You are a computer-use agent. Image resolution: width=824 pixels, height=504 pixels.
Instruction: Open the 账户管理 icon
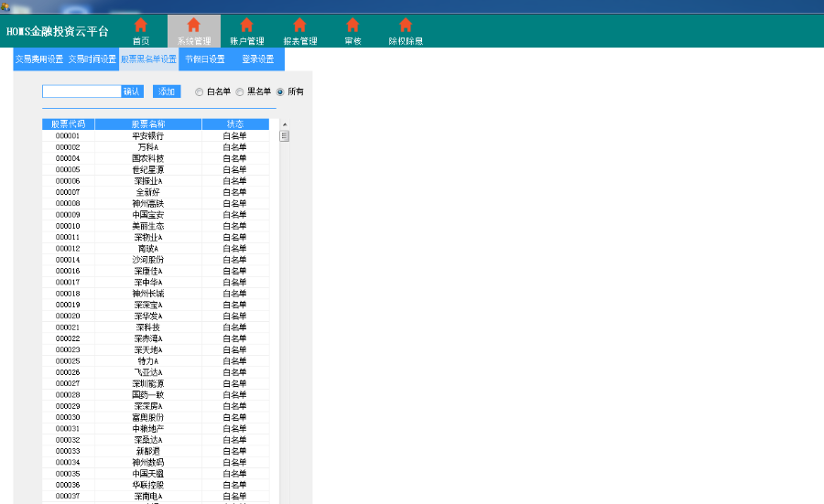click(246, 26)
